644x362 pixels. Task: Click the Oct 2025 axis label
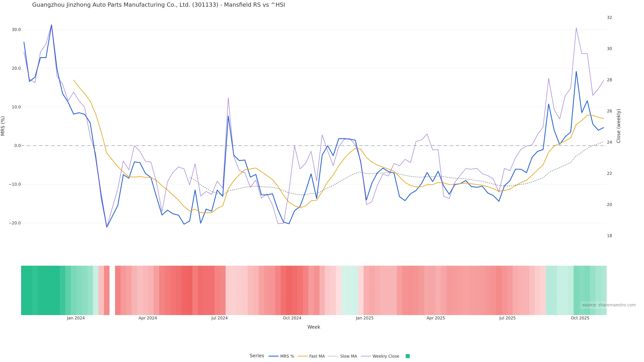[580, 318]
